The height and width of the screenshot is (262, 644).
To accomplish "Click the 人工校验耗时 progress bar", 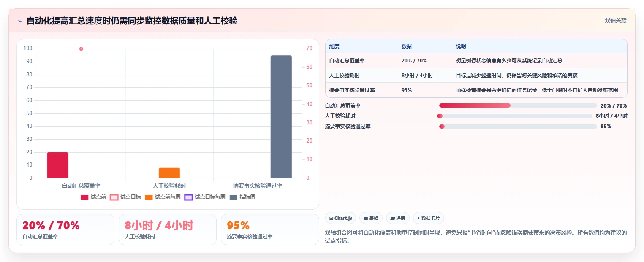I will point(515,116).
